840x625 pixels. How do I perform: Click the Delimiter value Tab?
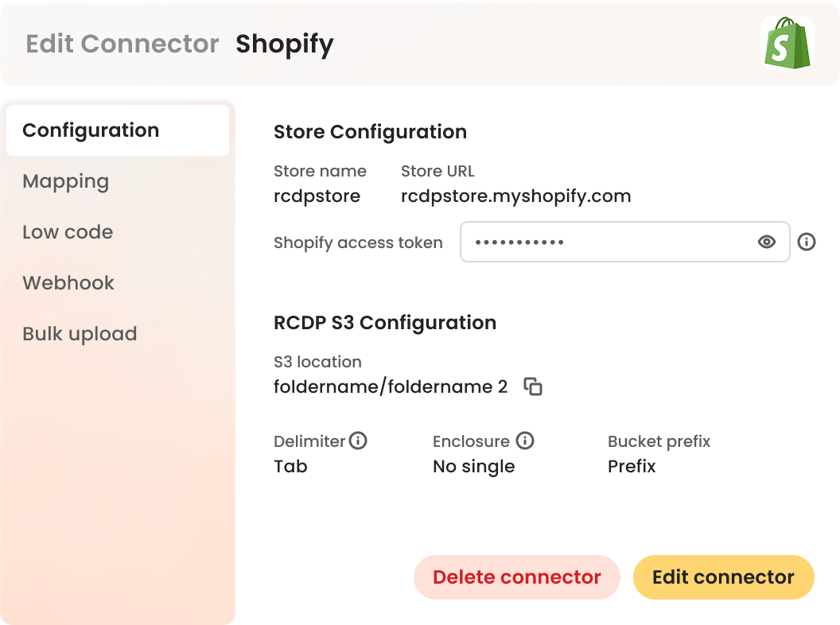pos(290,467)
